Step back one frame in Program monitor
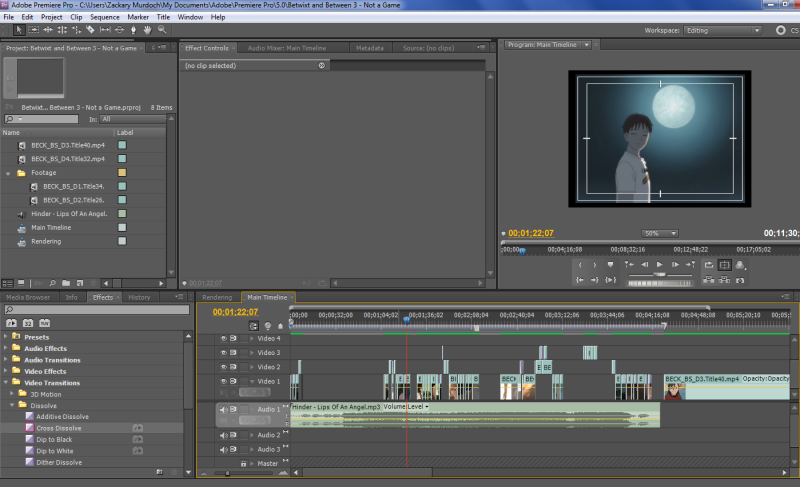Viewport: 800px width, 487px height. coord(644,265)
